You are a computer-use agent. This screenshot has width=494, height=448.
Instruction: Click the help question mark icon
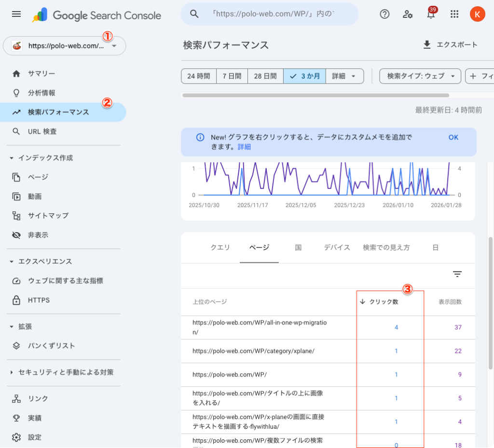tap(384, 14)
